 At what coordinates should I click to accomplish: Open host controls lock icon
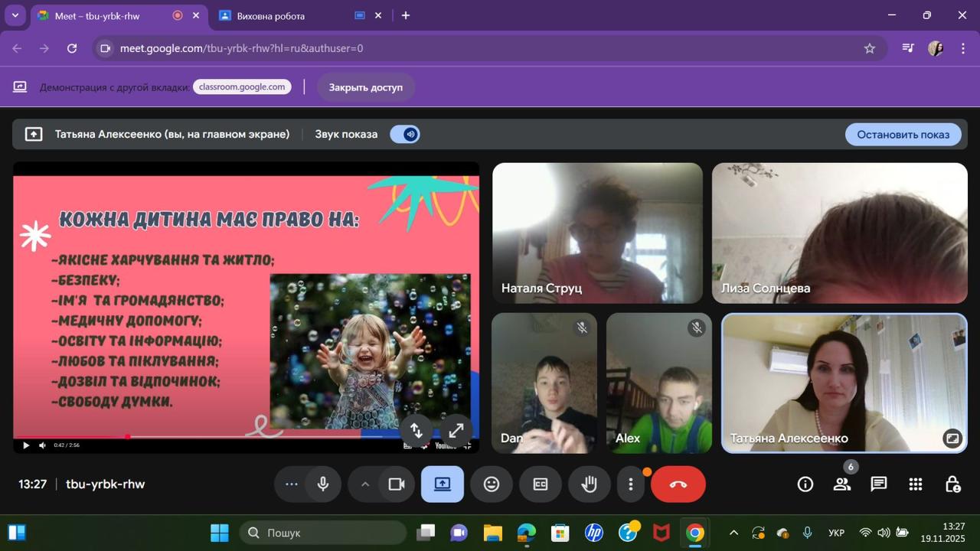click(x=952, y=484)
